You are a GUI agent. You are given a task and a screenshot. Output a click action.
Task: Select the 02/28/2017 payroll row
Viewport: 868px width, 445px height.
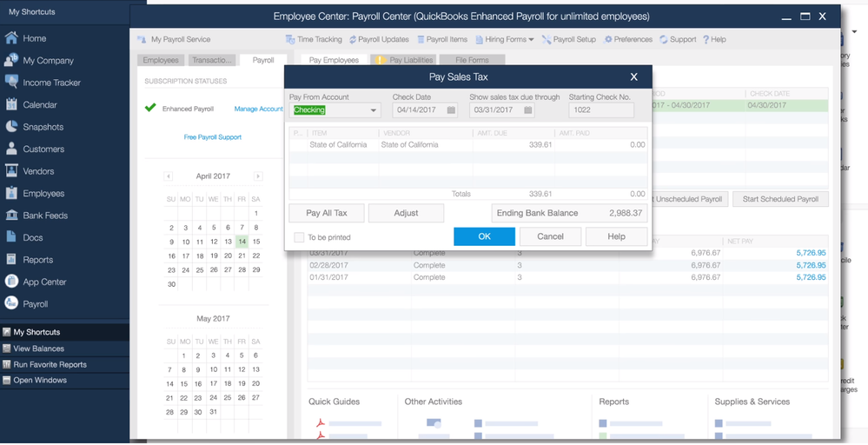click(x=568, y=265)
